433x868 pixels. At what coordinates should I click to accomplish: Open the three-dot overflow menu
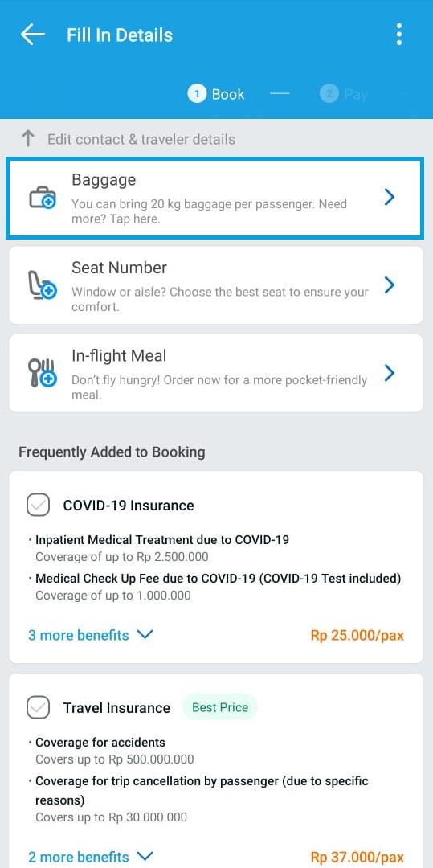(x=399, y=35)
